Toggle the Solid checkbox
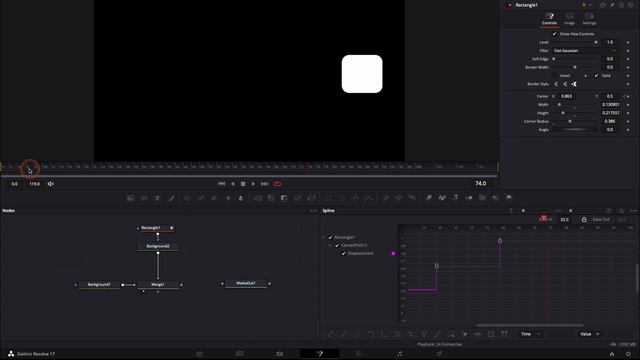Image resolution: width=640 pixels, height=360 pixels. pos(596,76)
